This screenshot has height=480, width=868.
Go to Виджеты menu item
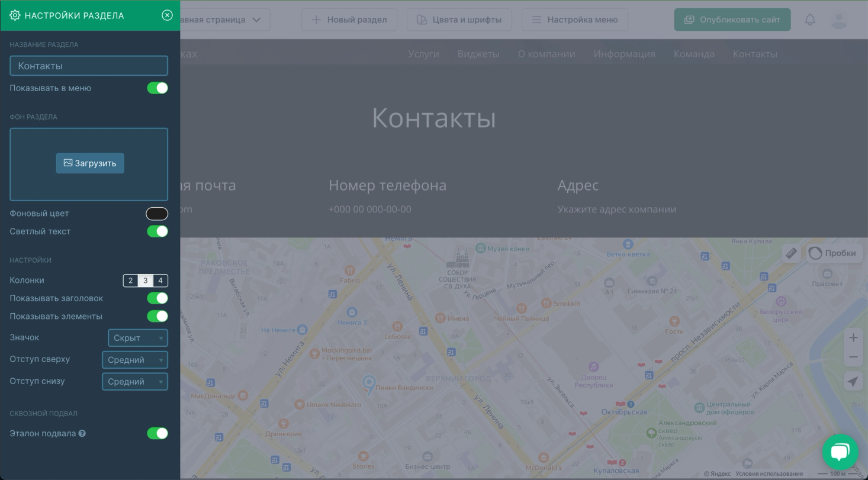coord(478,54)
